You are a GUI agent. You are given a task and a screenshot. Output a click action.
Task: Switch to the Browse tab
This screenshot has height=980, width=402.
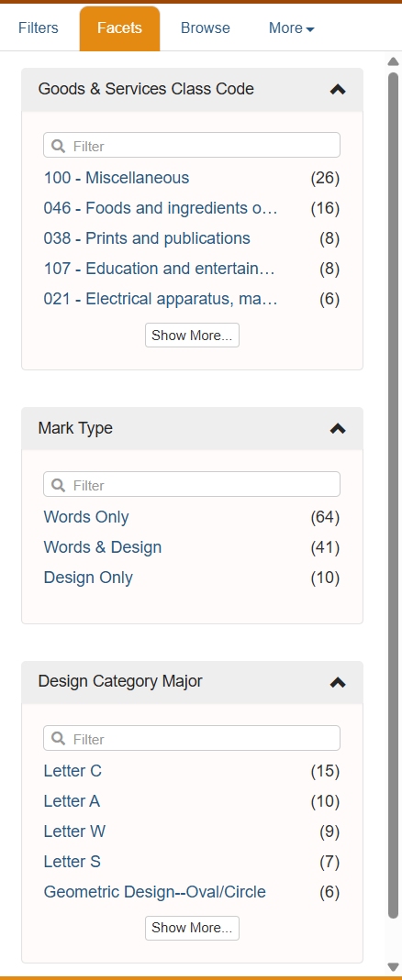point(206,28)
